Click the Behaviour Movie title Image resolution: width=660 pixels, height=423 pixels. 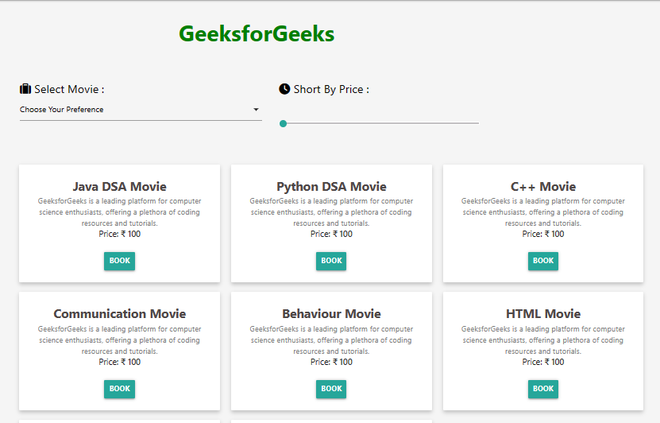[x=331, y=314]
